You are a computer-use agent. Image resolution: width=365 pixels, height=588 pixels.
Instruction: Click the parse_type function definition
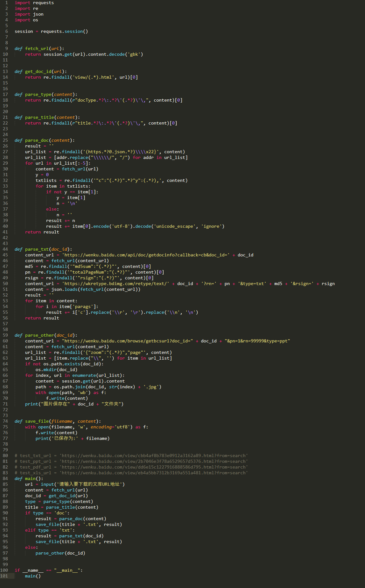click(38, 94)
